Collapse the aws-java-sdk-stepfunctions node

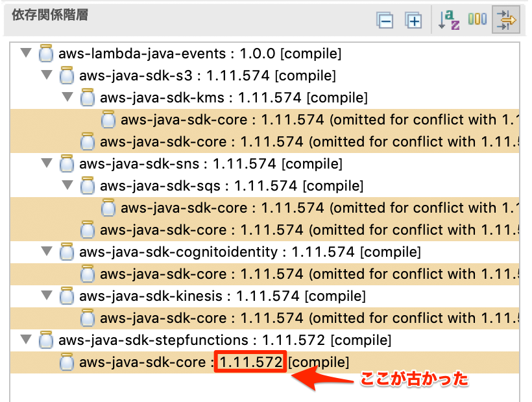point(26,339)
